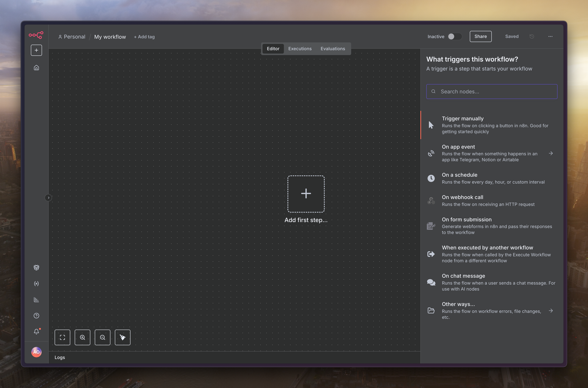Open the notifications bell icon
The image size is (588, 388).
click(x=36, y=332)
